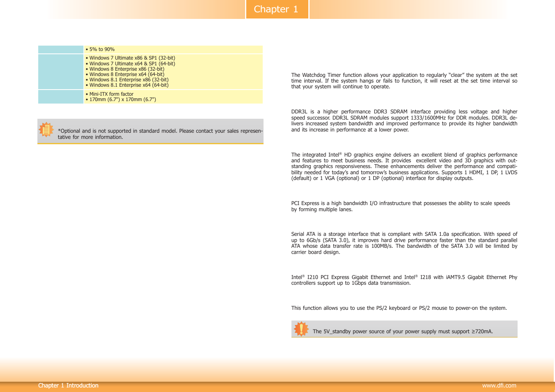Click the 5% to 90% table cell
This screenshot has height=392, width=555.
point(102,49)
